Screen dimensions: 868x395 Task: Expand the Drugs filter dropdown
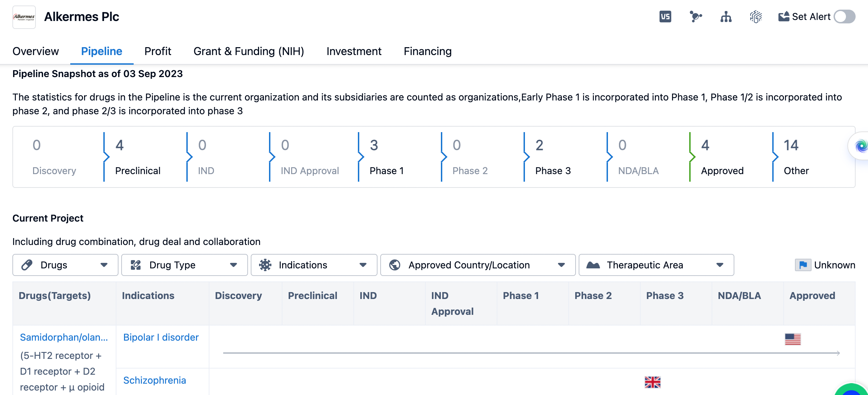65,265
